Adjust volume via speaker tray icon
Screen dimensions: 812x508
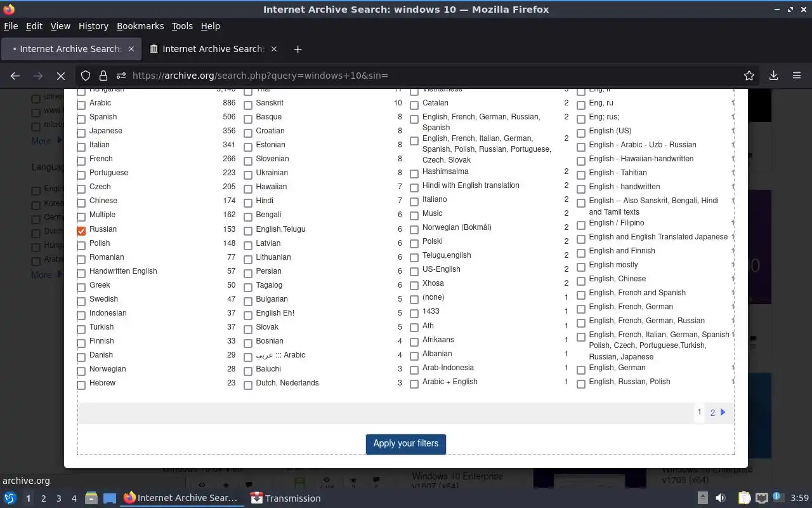pos(721,498)
